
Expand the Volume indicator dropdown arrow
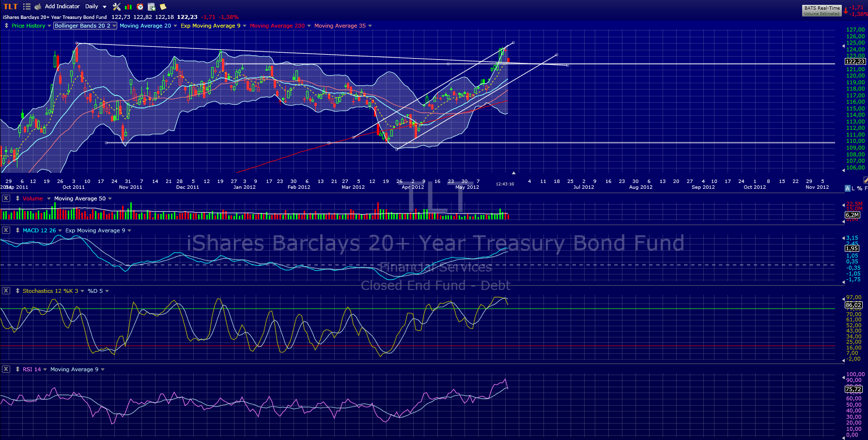(x=48, y=199)
